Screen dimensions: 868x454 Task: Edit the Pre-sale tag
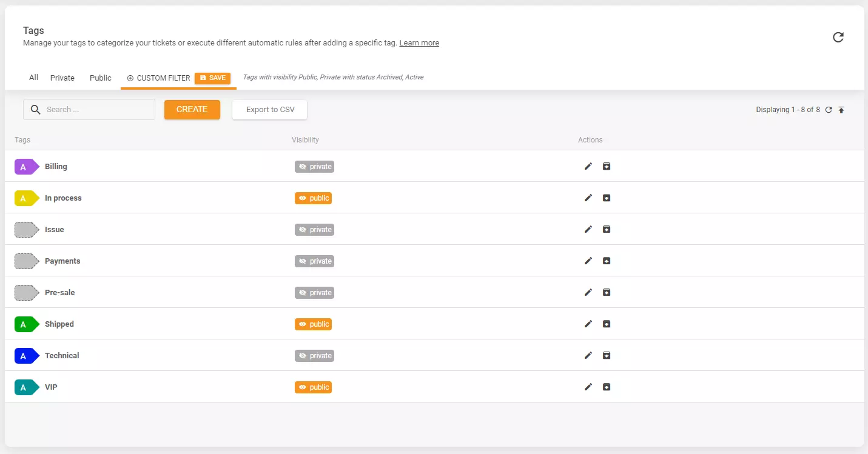pyautogui.click(x=588, y=292)
